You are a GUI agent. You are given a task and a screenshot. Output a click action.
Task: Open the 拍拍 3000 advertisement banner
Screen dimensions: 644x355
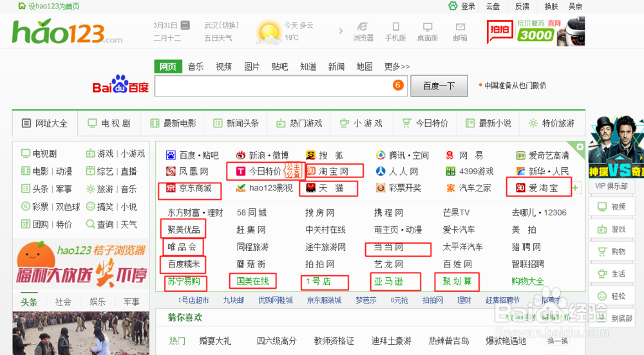point(536,31)
